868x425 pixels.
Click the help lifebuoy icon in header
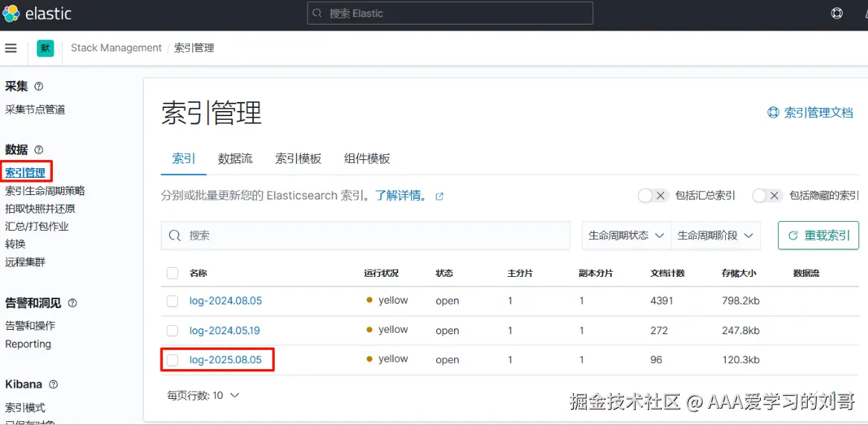pos(837,13)
